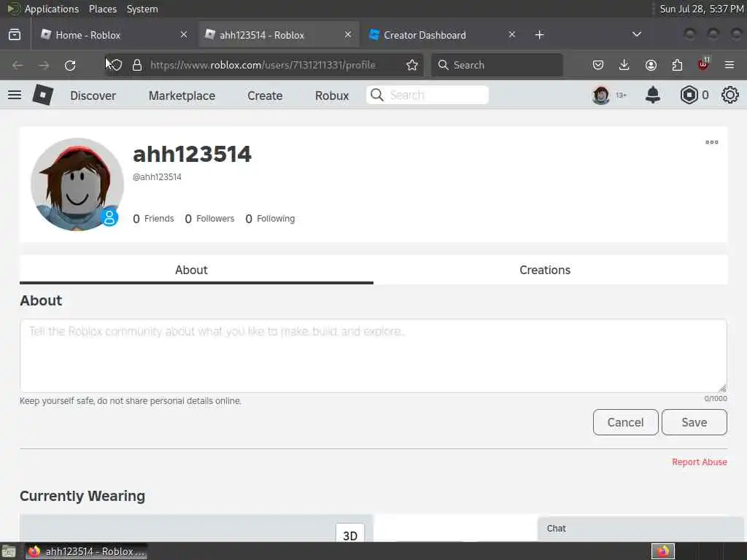Screen dimensions: 747x560
Task: Click the 13+ age label
Action: point(621,96)
